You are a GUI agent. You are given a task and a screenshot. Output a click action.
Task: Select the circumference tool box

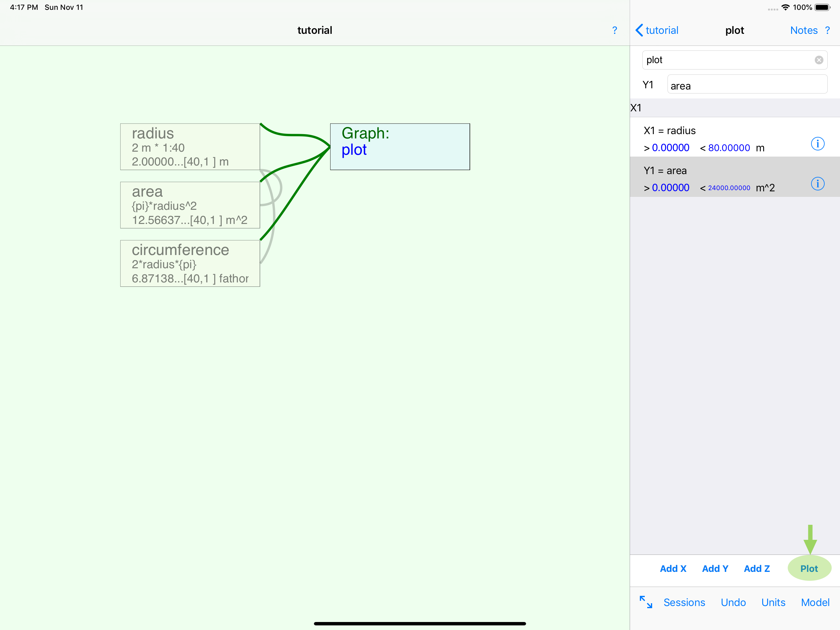190,263
